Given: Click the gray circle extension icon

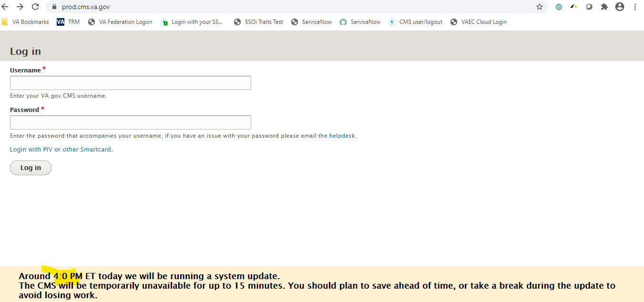Looking at the screenshot, I should 589,7.
